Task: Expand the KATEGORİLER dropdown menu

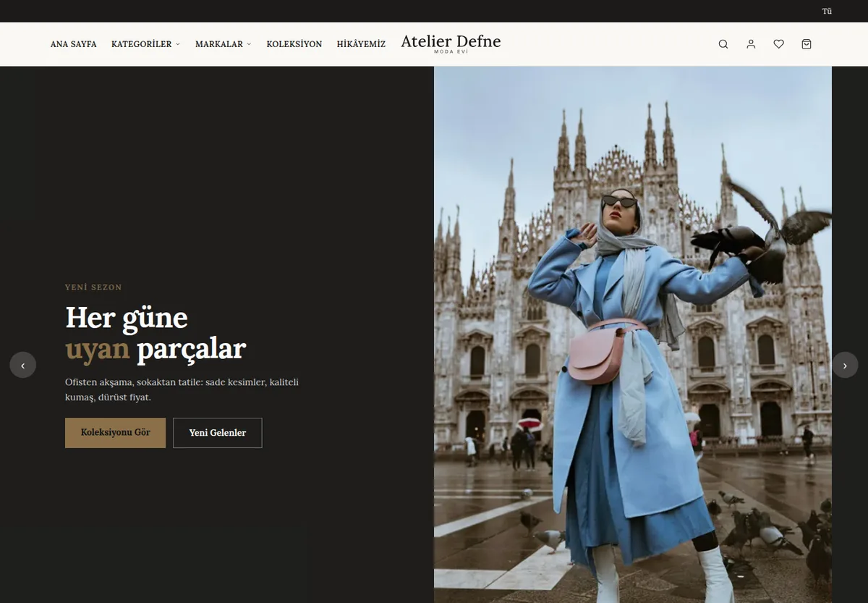Action: coord(145,44)
